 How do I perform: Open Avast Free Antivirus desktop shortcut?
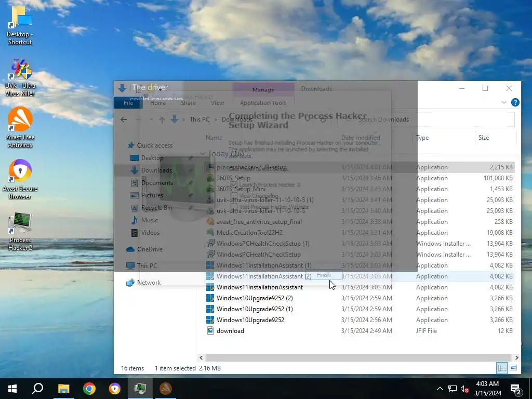point(20,128)
